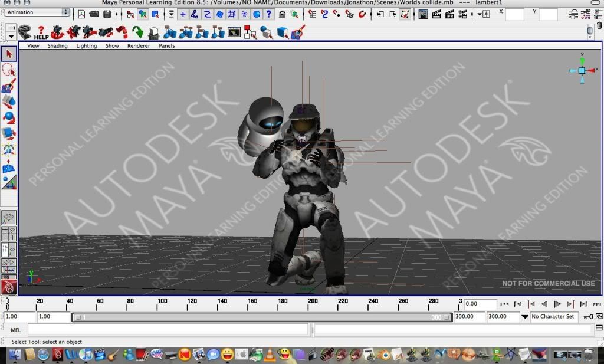This screenshot has height=364, width=604.
Task: Open the Shading panel menu
Action: (x=57, y=45)
